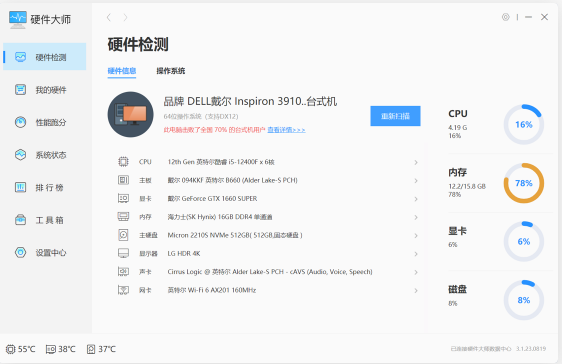Select the 性能跑分 sidebar icon

point(20,122)
